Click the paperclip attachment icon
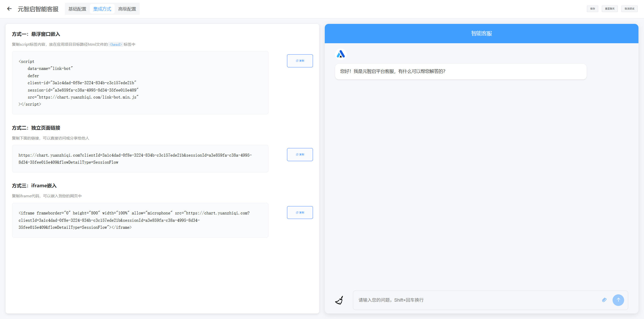This screenshot has width=644, height=319. point(604,300)
